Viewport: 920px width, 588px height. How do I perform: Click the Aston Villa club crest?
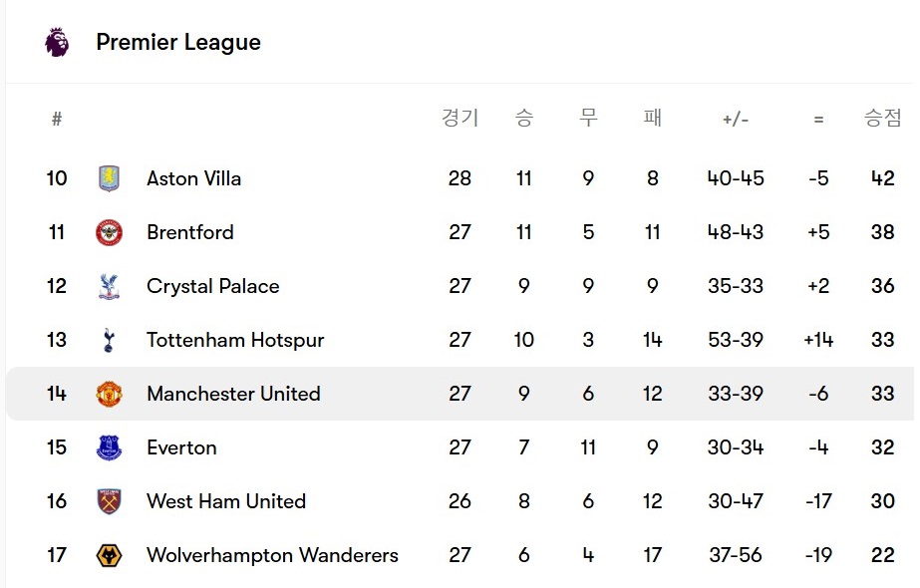(109, 178)
